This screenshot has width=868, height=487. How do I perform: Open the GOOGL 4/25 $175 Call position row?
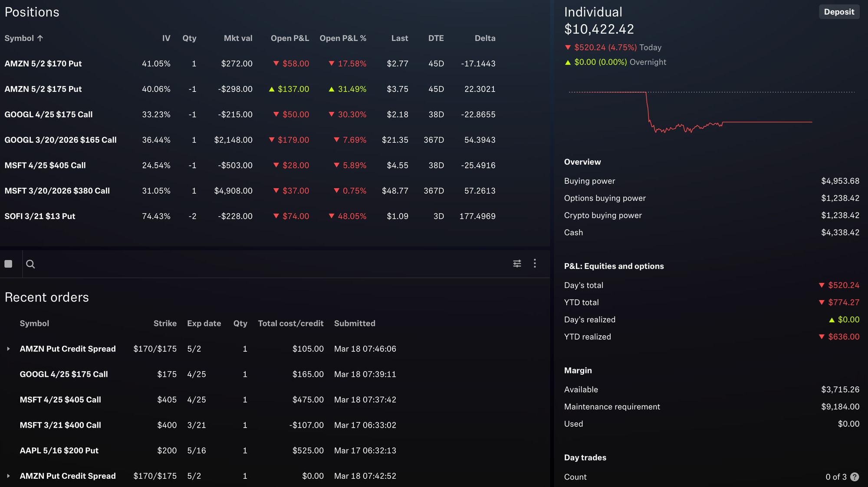pos(250,114)
